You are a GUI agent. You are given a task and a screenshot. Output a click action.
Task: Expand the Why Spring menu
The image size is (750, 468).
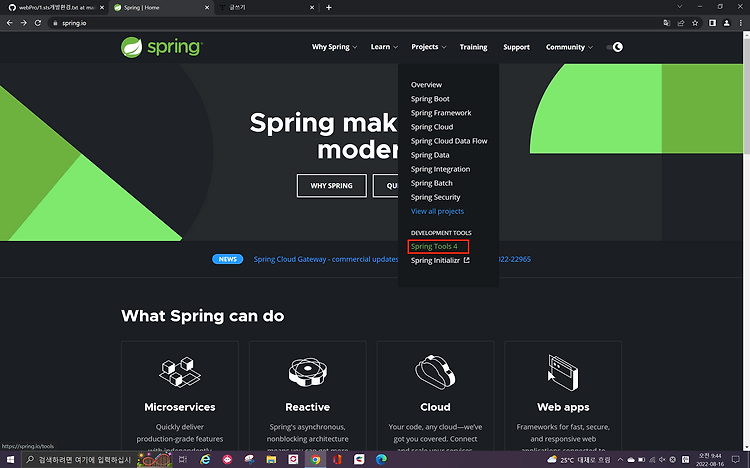point(334,47)
